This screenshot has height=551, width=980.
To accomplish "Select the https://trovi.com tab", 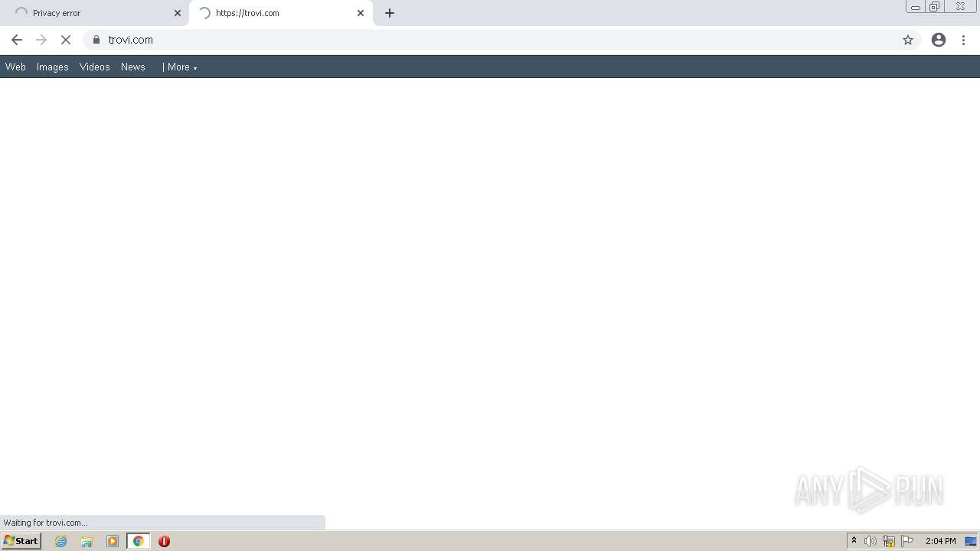I will pyautogui.click(x=280, y=13).
